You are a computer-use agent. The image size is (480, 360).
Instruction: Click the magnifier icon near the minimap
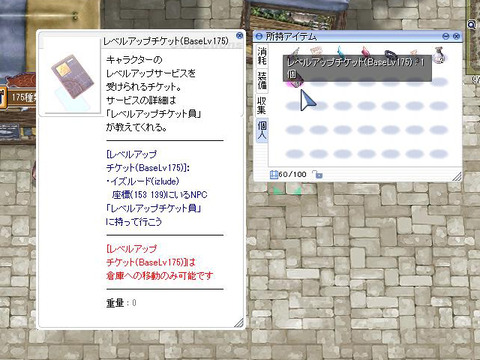coord(471,24)
